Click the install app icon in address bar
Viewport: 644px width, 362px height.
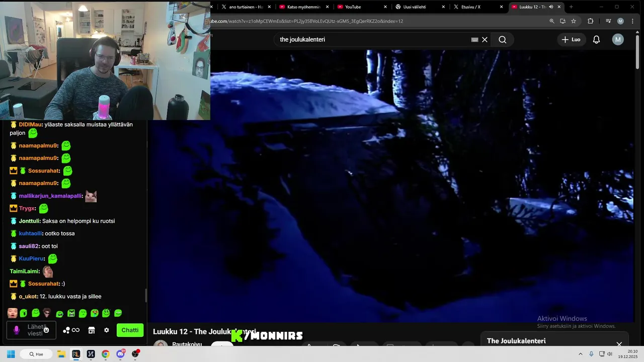coord(562,21)
